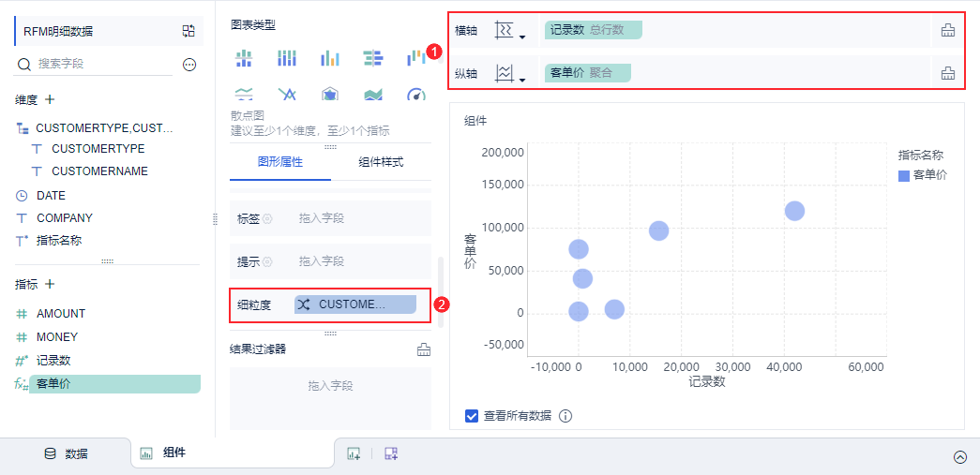Open the 纵轴 axis type dropdown
The height and width of the screenshot is (475, 980).
509,74
